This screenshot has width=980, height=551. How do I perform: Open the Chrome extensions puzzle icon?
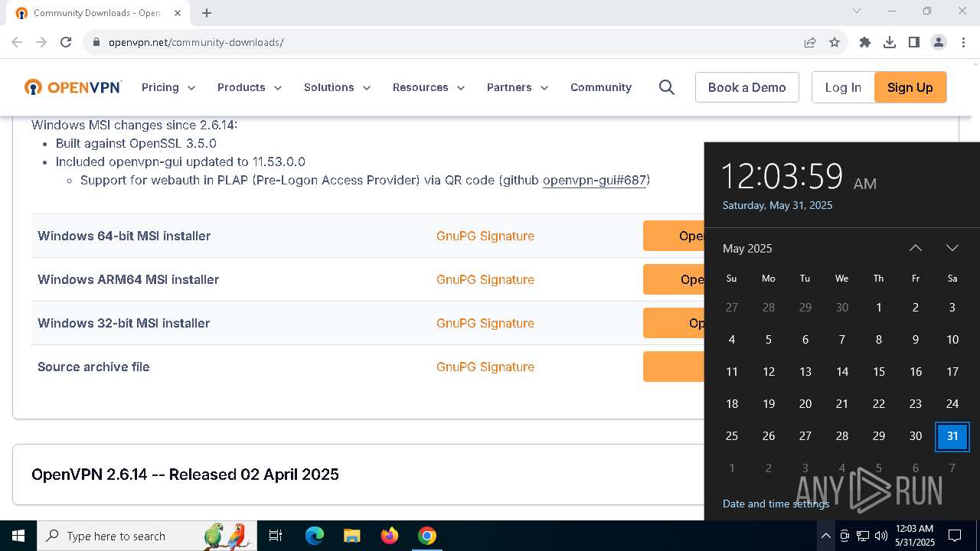[865, 42]
